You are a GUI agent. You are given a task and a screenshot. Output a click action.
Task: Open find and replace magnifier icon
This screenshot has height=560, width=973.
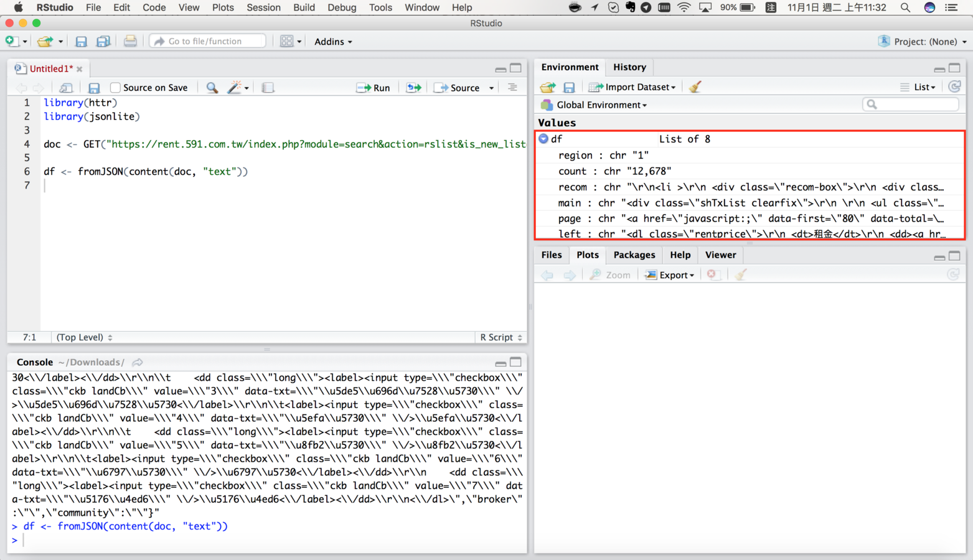pyautogui.click(x=212, y=88)
